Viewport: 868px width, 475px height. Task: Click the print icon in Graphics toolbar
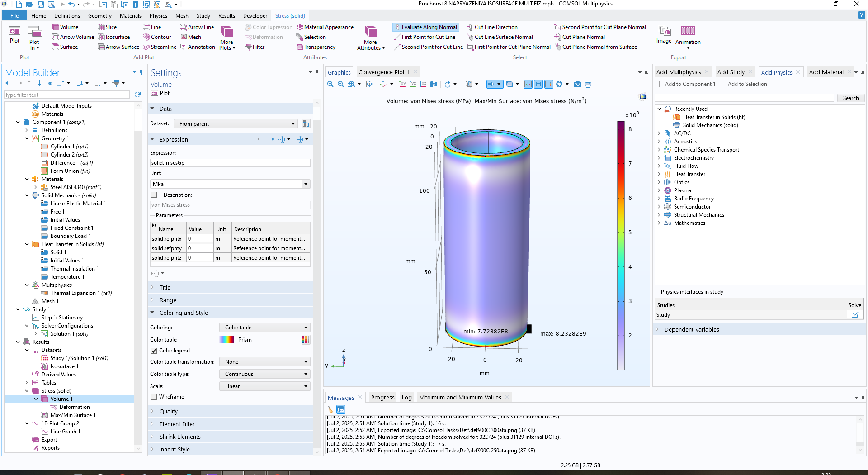[x=588, y=84]
